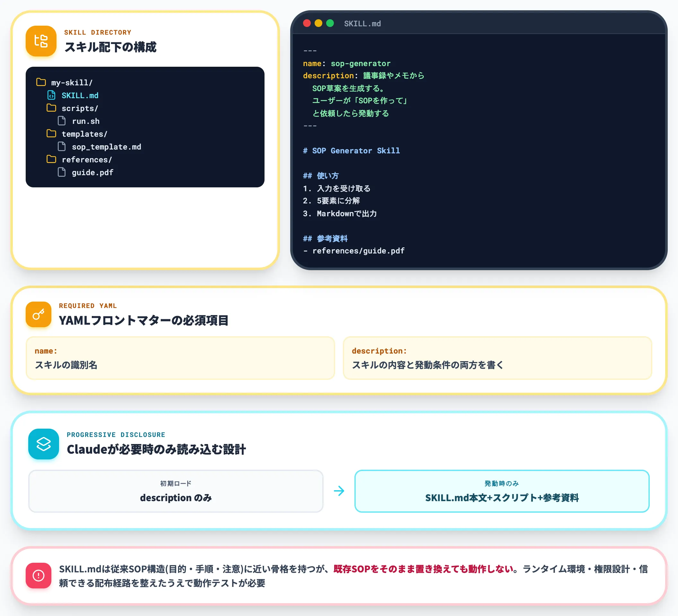Click the # SOP Generator Skill line
Image resolution: width=678 pixels, height=616 pixels.
tap(352, 150)
